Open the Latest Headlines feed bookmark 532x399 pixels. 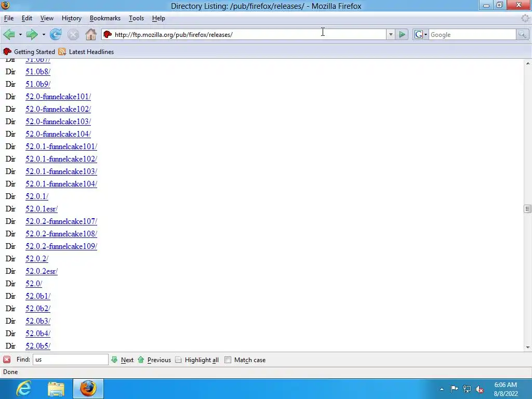click(x=86, y=51)
